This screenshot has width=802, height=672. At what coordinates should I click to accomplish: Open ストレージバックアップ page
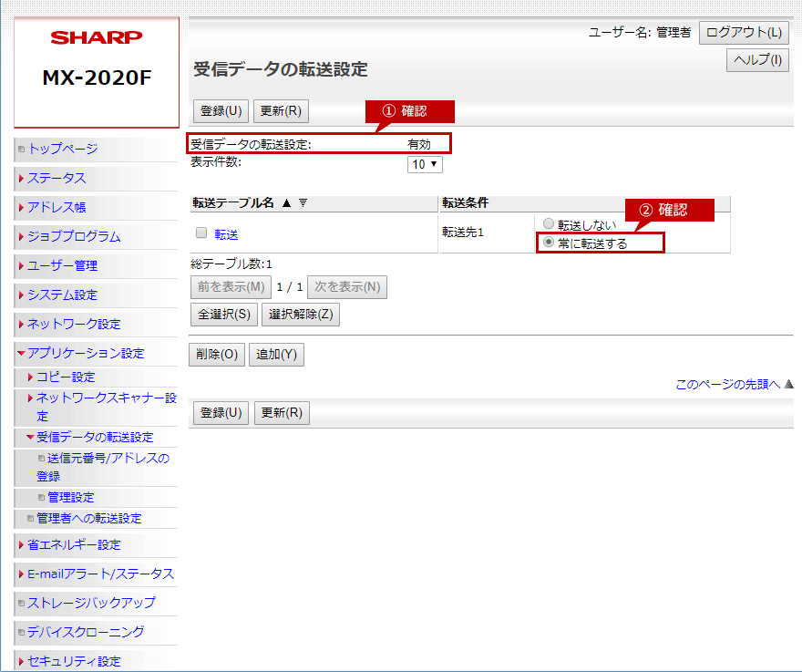(90, 603)
